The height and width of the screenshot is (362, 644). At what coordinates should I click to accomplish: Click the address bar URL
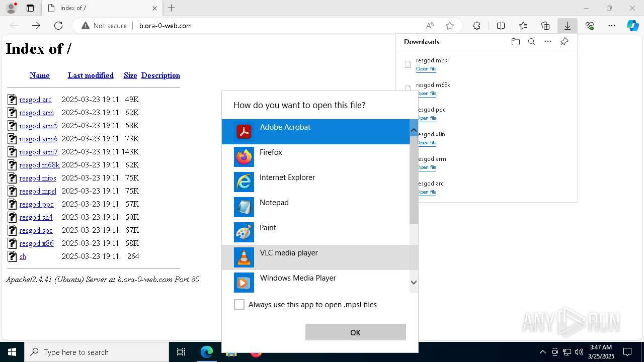(x=166, y=26)
